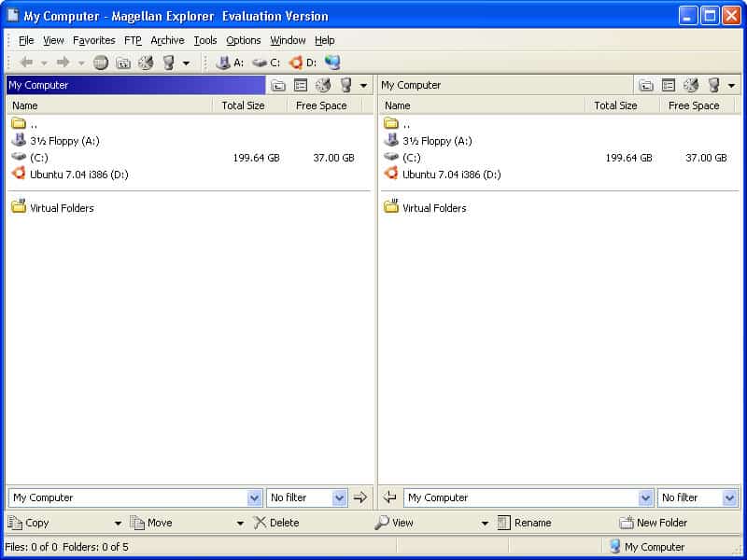Open the FTP menu
Viewport: 747px width, 560px height.
click(x=133, y=40)
